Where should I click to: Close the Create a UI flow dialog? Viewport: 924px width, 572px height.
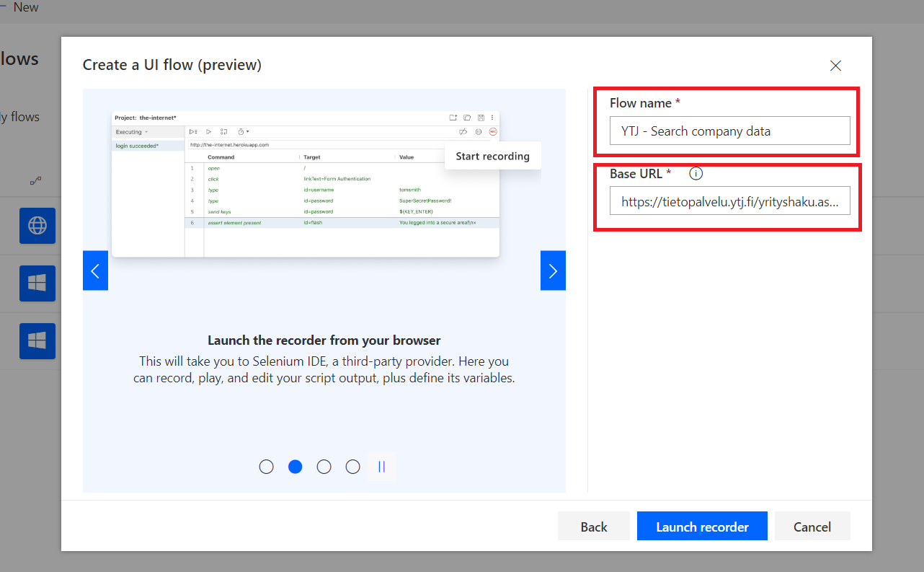[835, 66]
